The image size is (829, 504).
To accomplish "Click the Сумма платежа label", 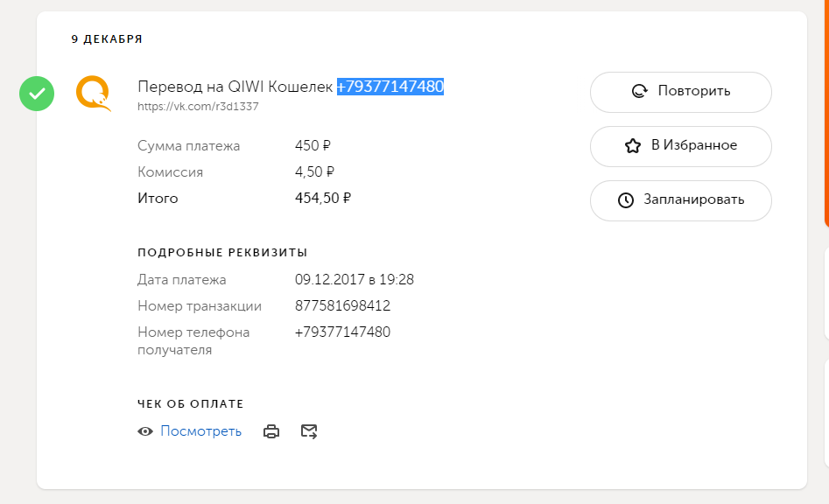I will (x=189, y=146).
